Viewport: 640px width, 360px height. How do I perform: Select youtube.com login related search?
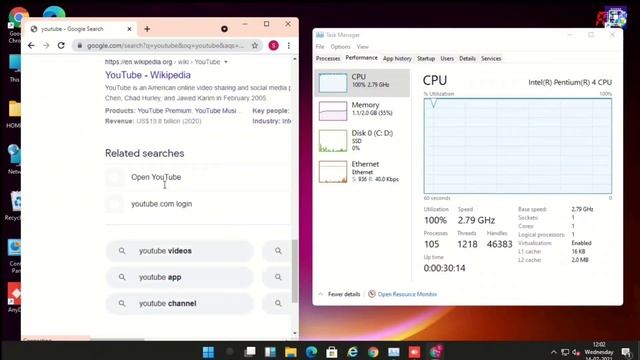pyautogui.click(x=161, y=204)
